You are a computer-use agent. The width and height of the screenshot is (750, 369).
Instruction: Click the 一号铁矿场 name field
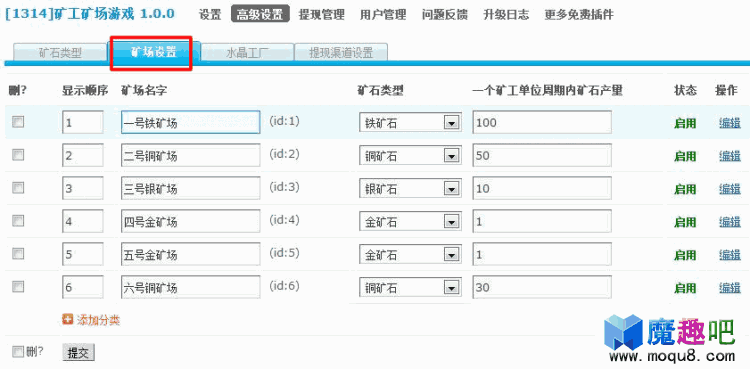point(191,123)
